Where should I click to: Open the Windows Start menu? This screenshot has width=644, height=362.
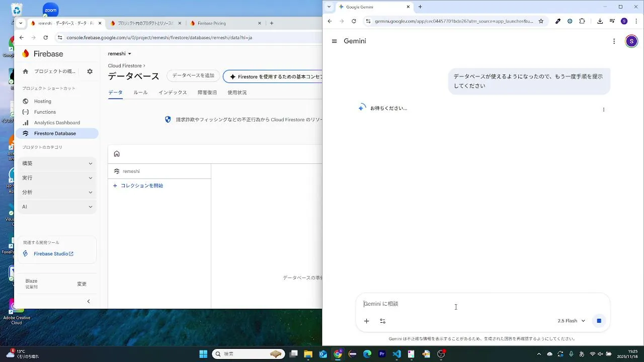(x=203, y=354)
